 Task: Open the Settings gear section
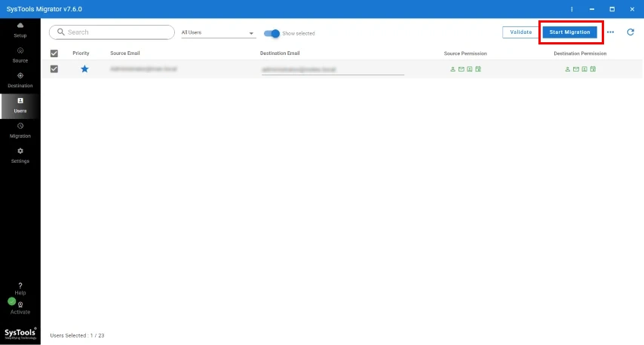point(20,155)
